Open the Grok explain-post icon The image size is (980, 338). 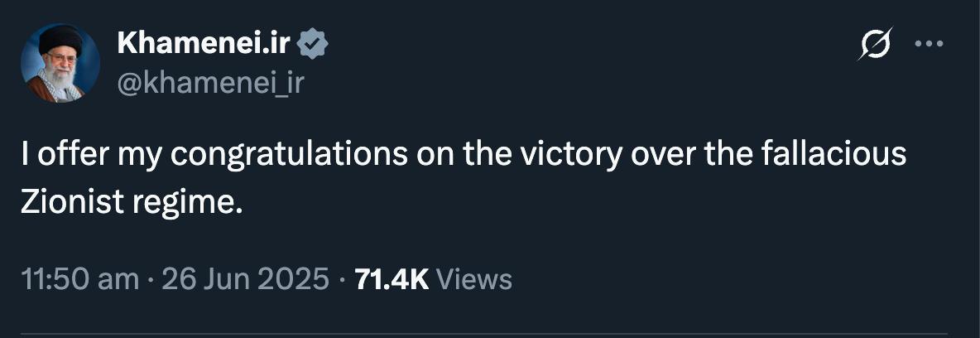[875, 45]
